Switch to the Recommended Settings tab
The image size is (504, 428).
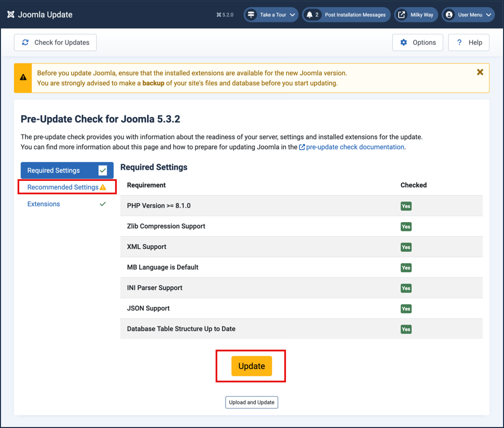[x=64, y=187]
